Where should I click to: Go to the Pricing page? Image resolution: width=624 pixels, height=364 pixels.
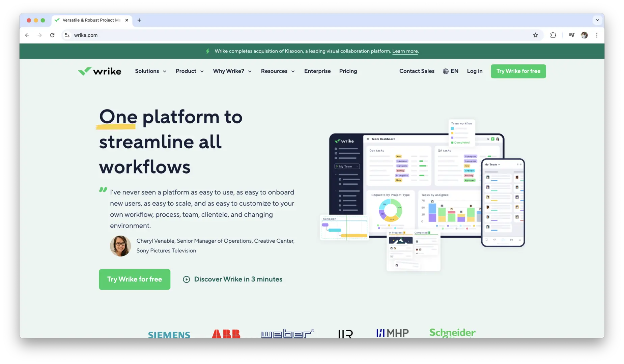[348, 71]
